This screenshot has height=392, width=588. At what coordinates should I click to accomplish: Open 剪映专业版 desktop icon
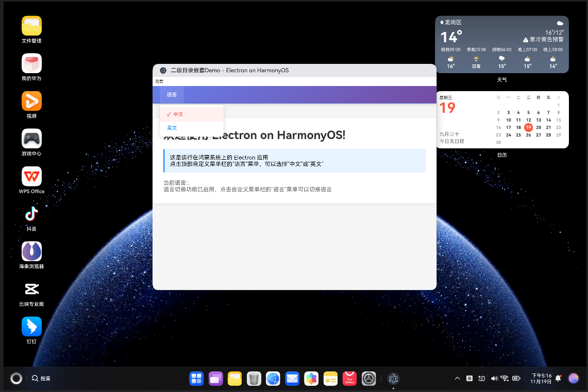tap(31, 289)
